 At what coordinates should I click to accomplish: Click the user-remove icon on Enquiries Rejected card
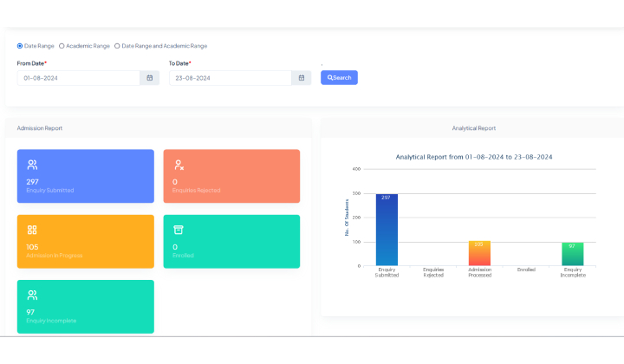click(x=179, y=164)
